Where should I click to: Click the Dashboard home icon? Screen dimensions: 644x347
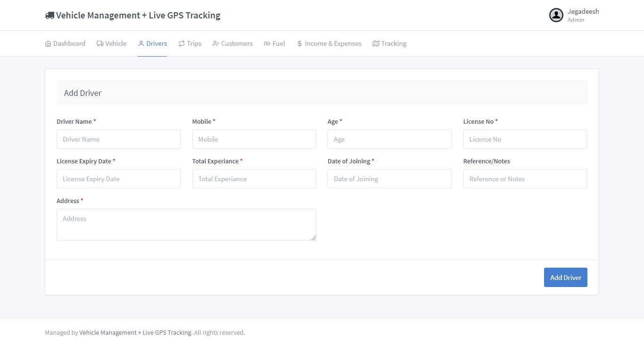tap(48, 44)
